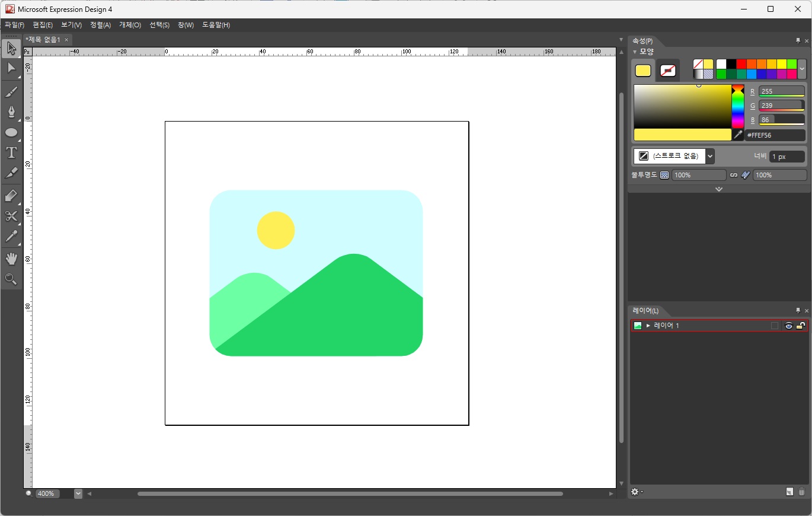Pick the light blue color swatch

click(x=752, y=74)
